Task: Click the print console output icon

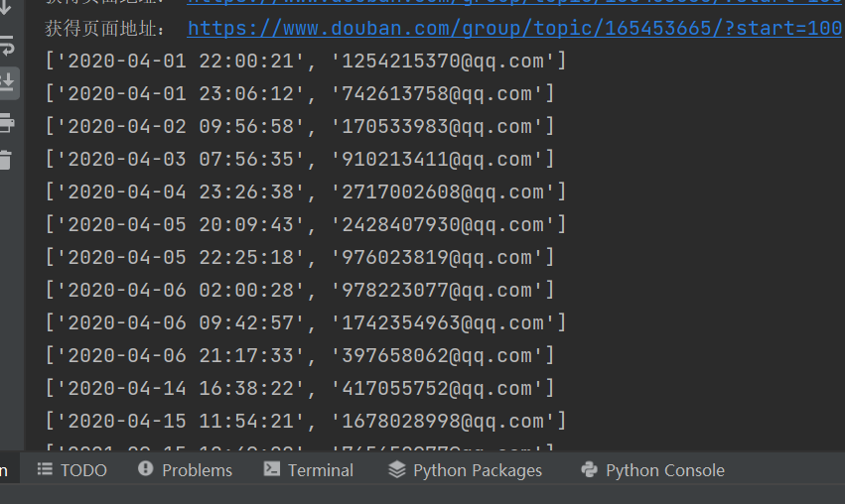Action: coord(7,122)
